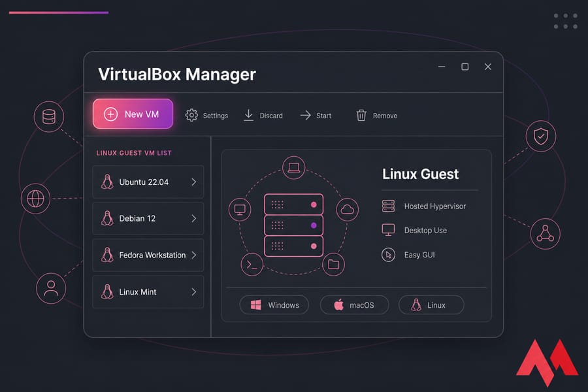The height and width of the screenshot is (392, 588).
Task: Expand the Linux Mint chevron
Action: click(194, 292)
